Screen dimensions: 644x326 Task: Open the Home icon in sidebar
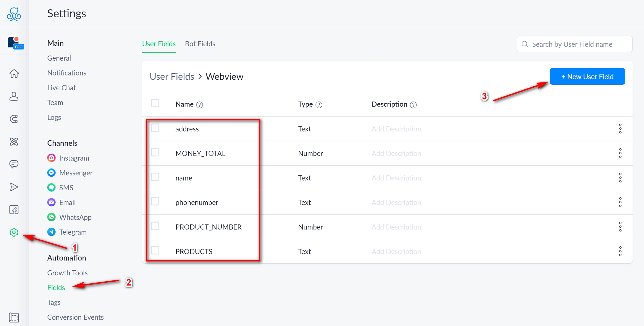tap(14, 74)
